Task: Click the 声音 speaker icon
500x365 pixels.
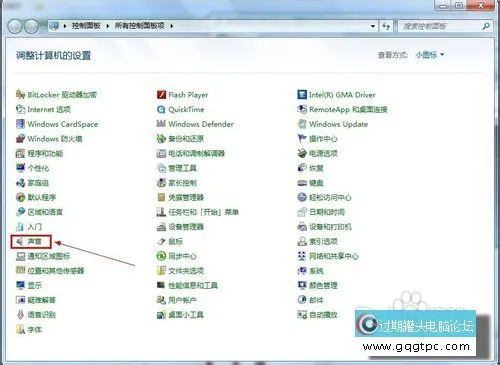Action: (20, 241)
